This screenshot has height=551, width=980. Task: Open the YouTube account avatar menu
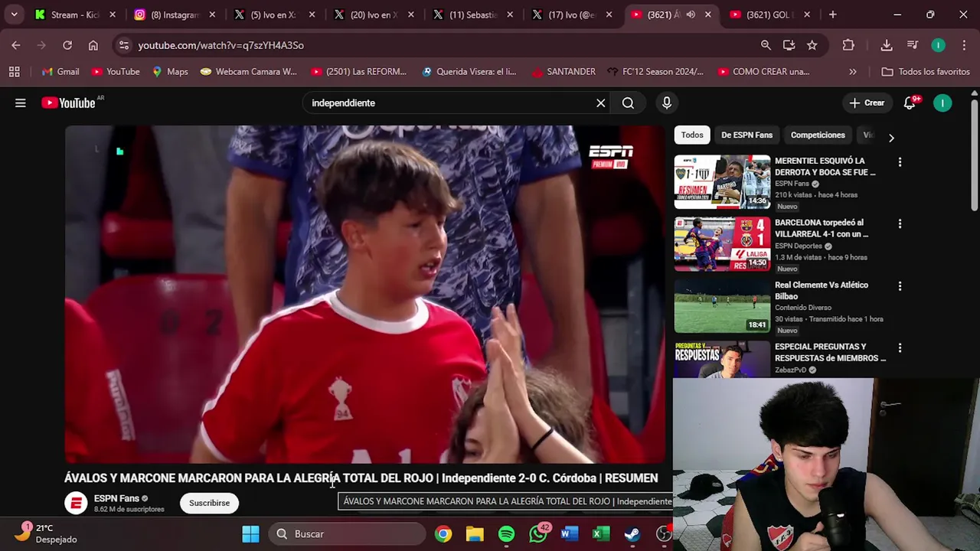click(x=942, y=103)
